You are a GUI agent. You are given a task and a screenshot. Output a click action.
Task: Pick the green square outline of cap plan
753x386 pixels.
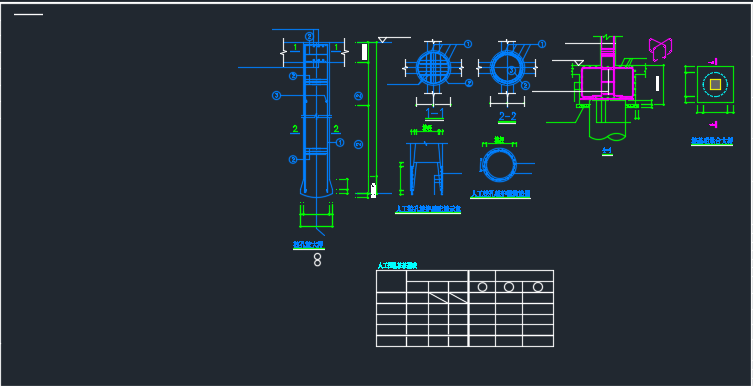(716, 84)
